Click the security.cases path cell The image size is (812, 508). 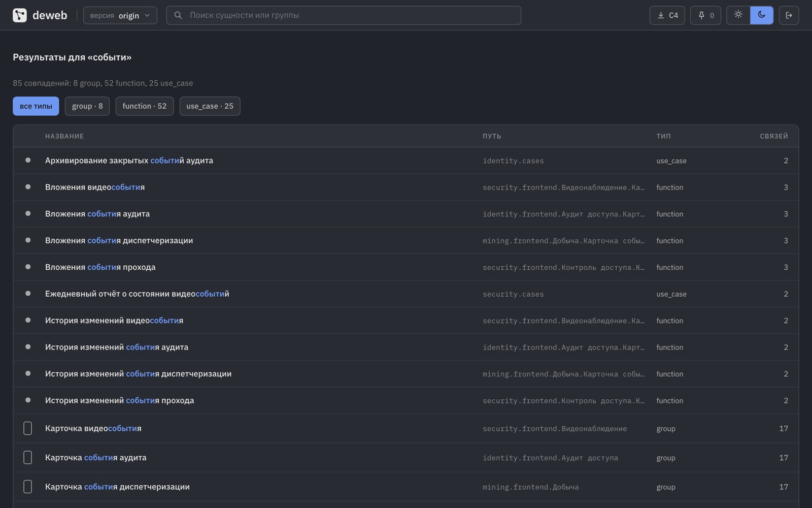pos(513,294)
